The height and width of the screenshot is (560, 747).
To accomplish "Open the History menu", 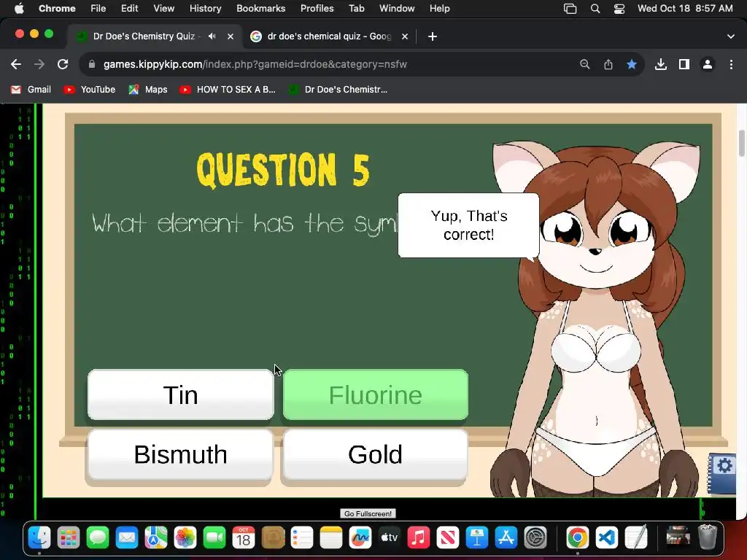I will 205,9.
